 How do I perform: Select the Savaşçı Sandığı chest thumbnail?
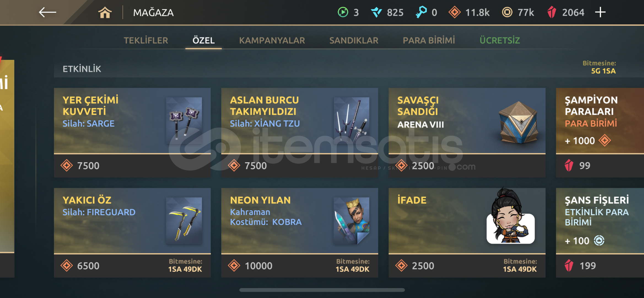[519, 122]
